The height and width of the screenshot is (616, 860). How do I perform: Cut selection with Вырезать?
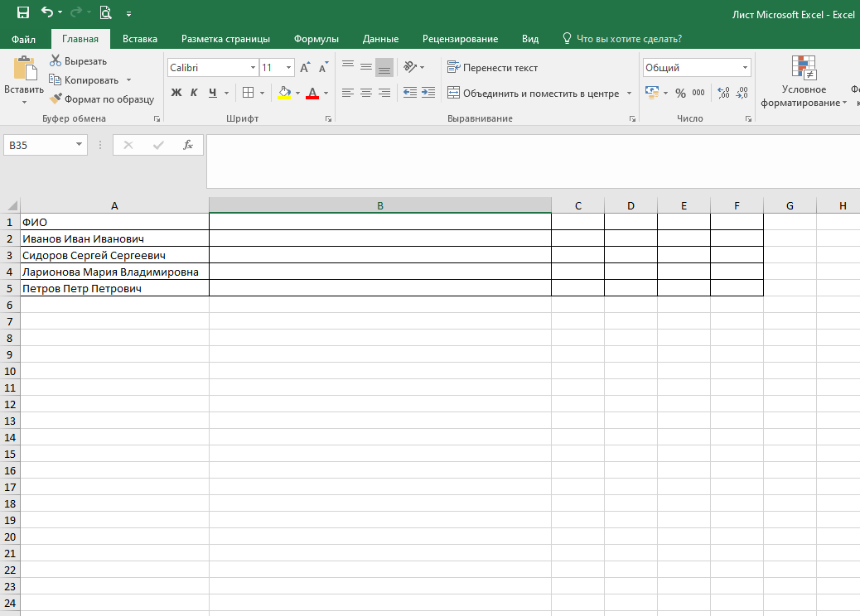[79, 60]
